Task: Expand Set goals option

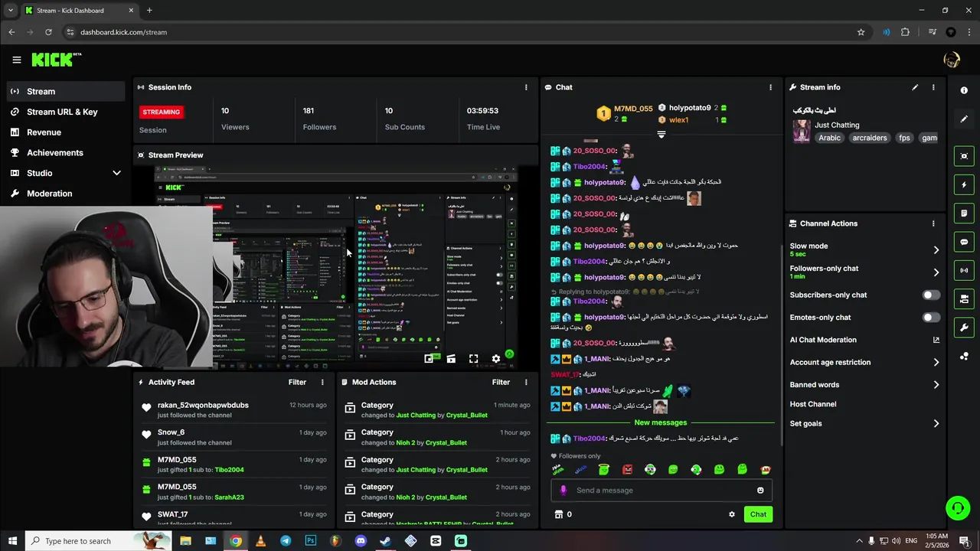Action: [936, 423]
